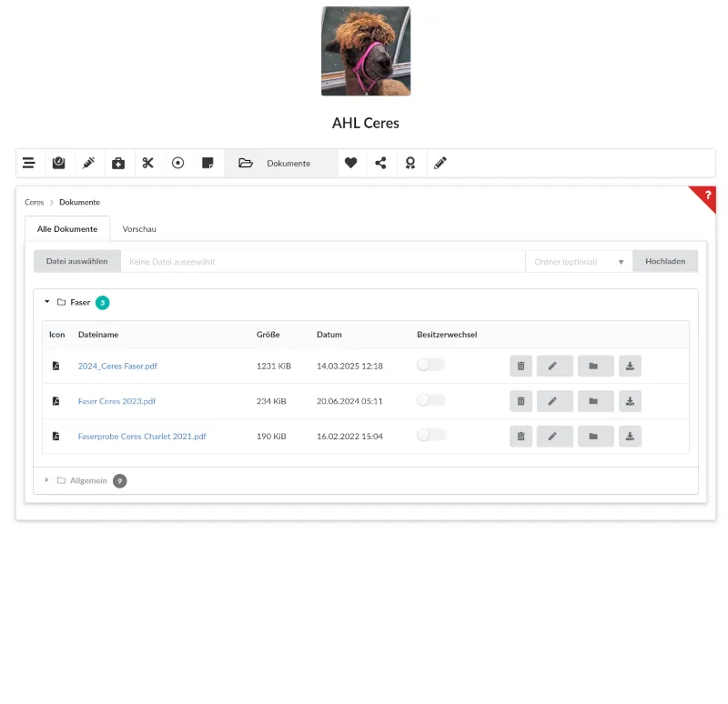Screen dimensions: 728x704
Task: Switch Besitzerwechsel on for Faserprobe Ceres Charlet 2021.pdf
Action: [430, 436]
